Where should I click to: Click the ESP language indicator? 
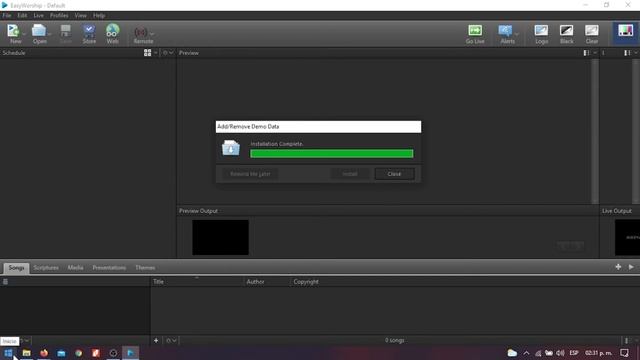tap(574, 353)
